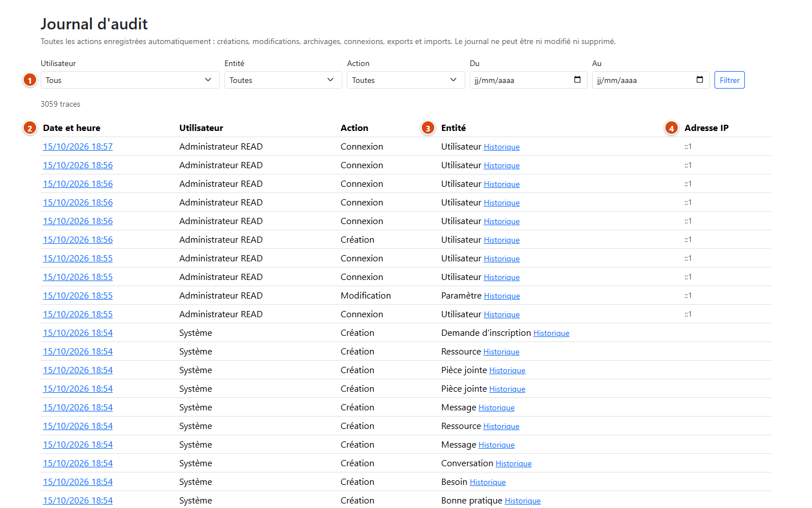
Task: Open calendar picker in Au date field
Action: [699, 80]
